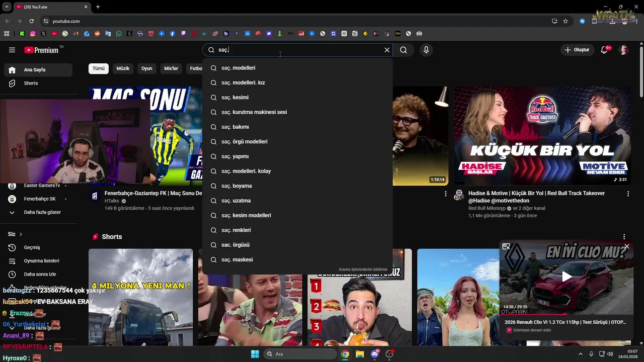Select the Oyun filter chip
The image size is (644, 362).
tap(147, 68)
